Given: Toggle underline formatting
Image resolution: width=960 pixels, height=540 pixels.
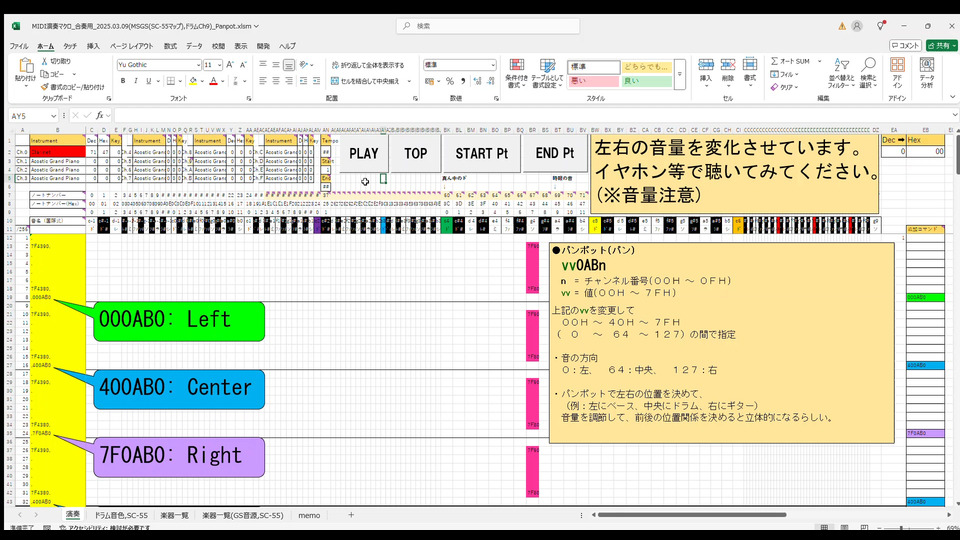Looking at the screenshot, I should (148, 81).
